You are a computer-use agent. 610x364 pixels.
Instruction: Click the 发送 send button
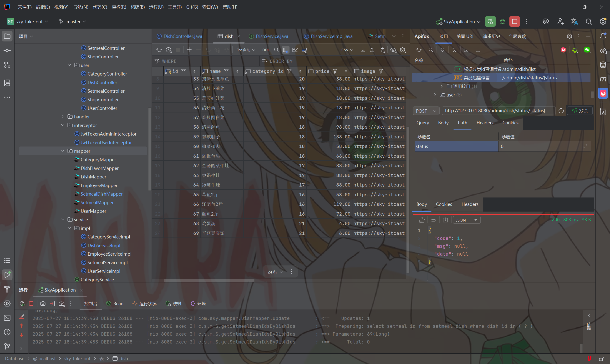tap(579, 111)
